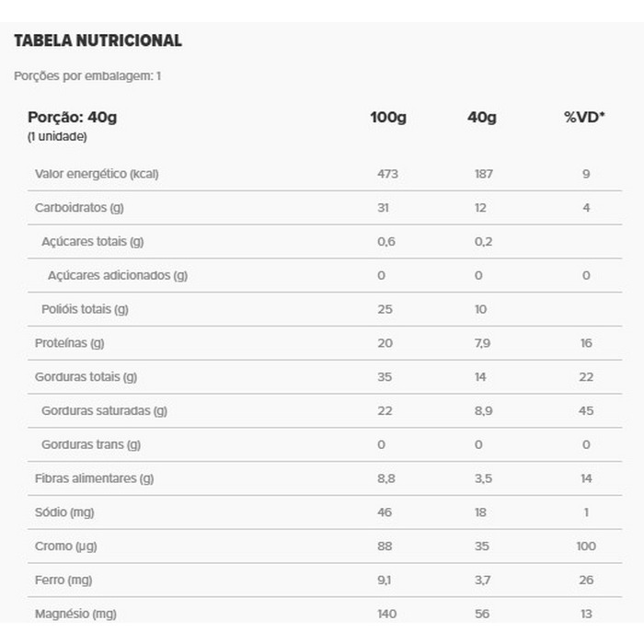Select the Valor energético (kcal) row label
The image size is (644, 644).
[96, 174]
